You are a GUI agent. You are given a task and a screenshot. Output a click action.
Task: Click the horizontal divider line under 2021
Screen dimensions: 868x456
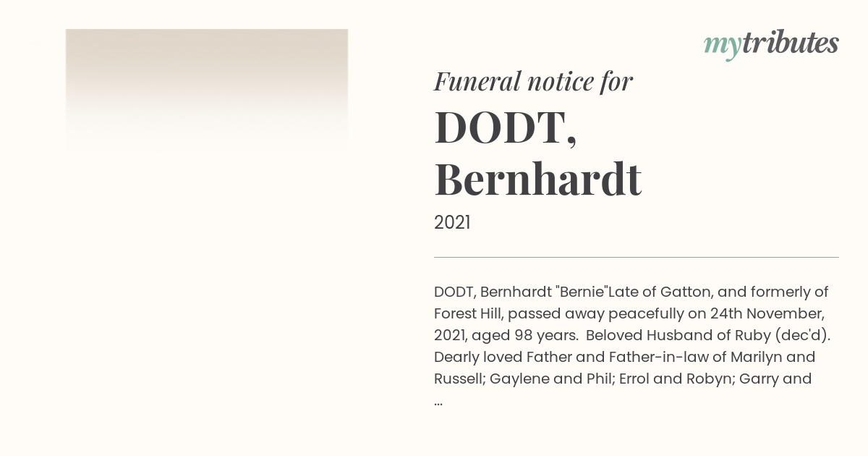[637, 257]
